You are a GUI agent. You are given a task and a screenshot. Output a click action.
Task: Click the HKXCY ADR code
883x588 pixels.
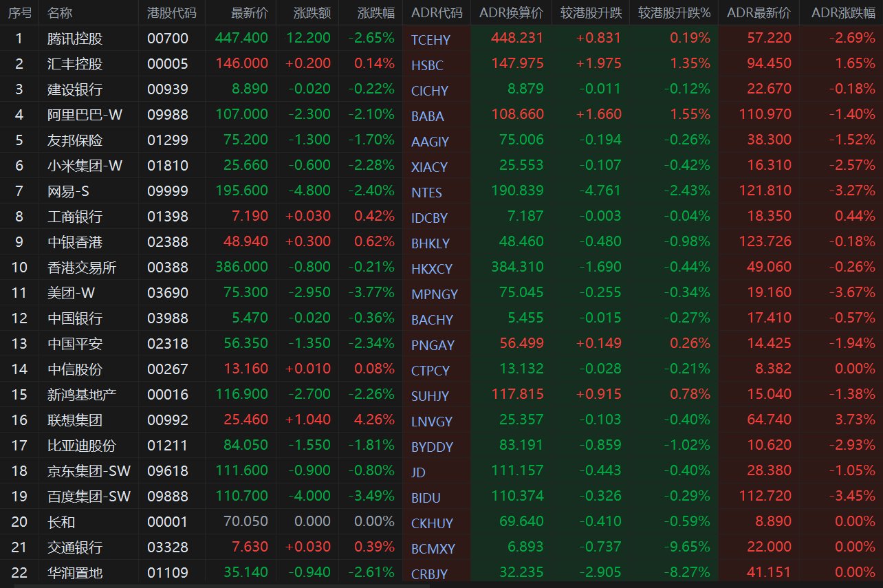(x=432, y=269)
